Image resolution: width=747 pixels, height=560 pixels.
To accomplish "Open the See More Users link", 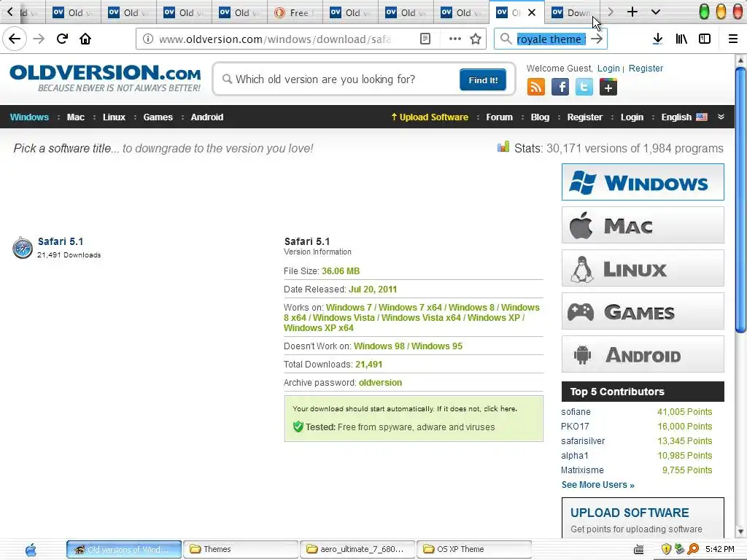I will pyautogui.click(x=597, y=485).
